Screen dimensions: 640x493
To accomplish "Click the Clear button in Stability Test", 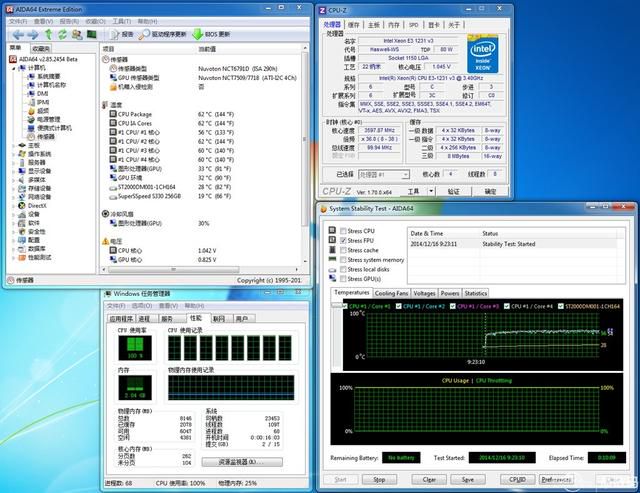I will (429, 480).
